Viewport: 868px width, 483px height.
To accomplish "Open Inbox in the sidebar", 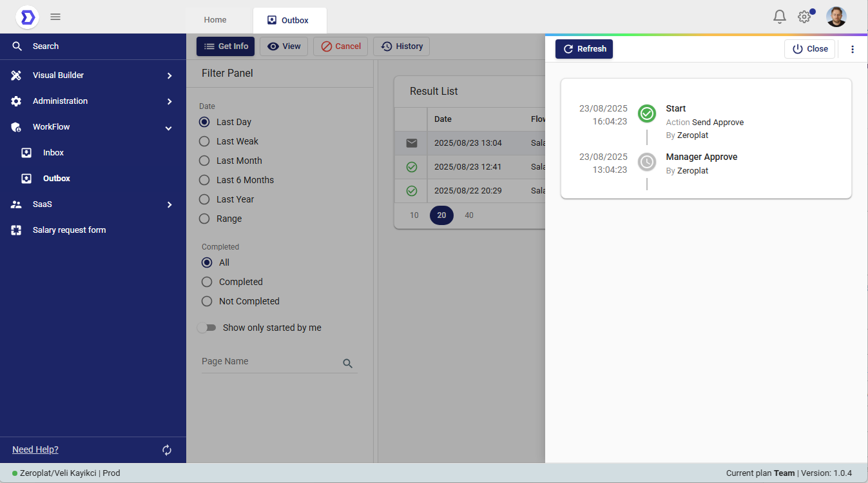I will click(x=53, y=153).
